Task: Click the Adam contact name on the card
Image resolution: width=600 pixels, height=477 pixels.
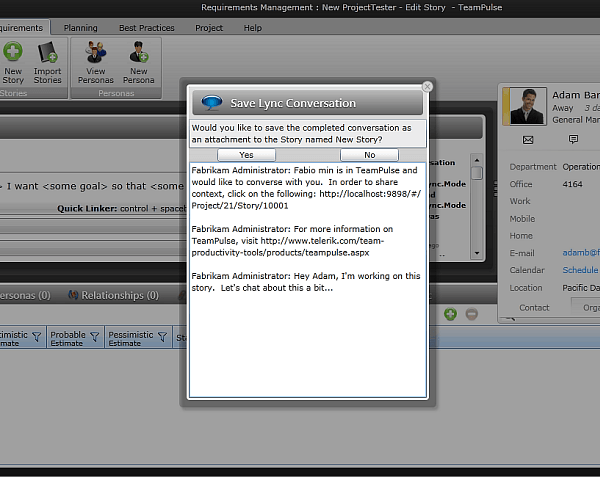Action: coord(576,95)
